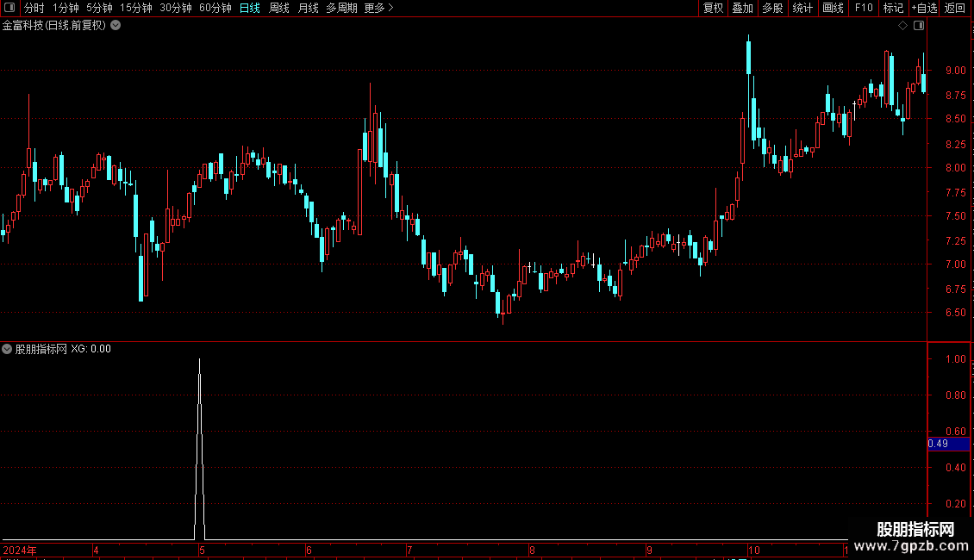Activate the 画线 drawing tool
The height and width of the screenshot is (560, 974).
(x=833, y=8)
